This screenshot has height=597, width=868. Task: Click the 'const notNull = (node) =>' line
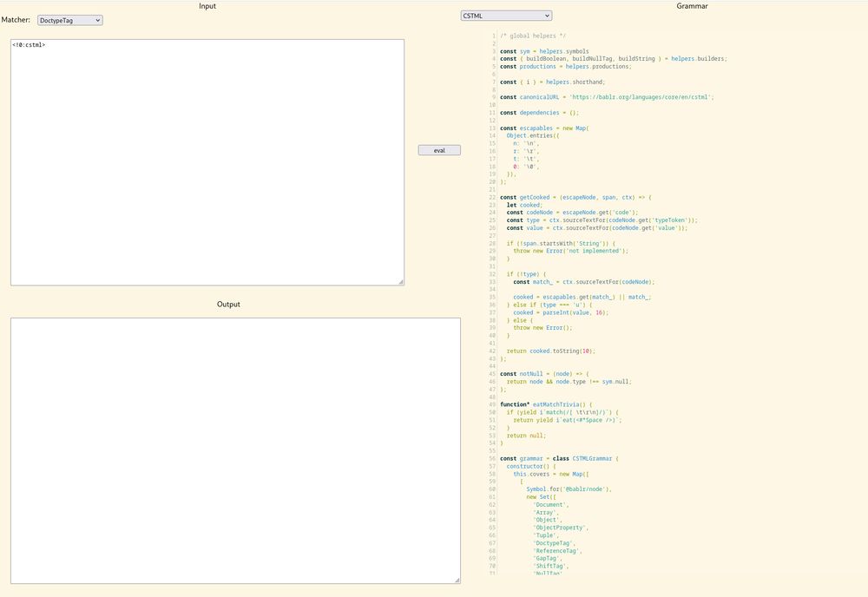tap(544, 374)
